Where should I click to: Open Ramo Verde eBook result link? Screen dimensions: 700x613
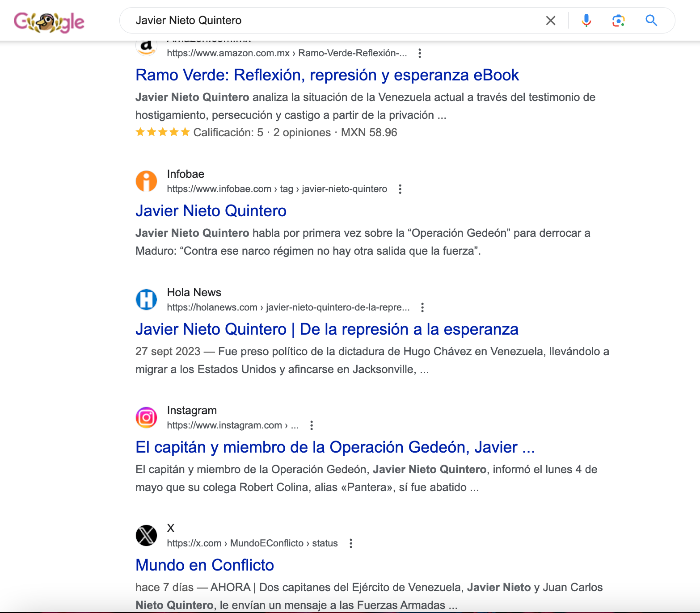(x=327, y=75)
